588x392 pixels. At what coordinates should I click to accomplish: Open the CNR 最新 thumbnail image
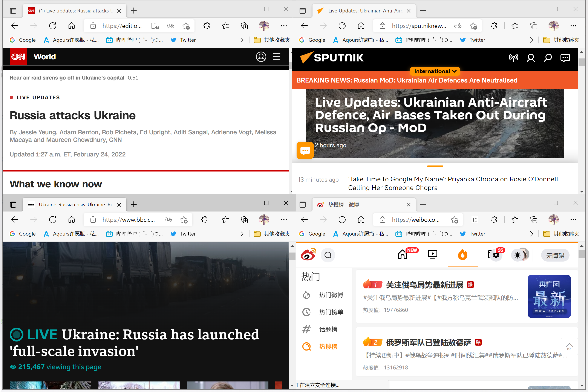click(549, 296)
